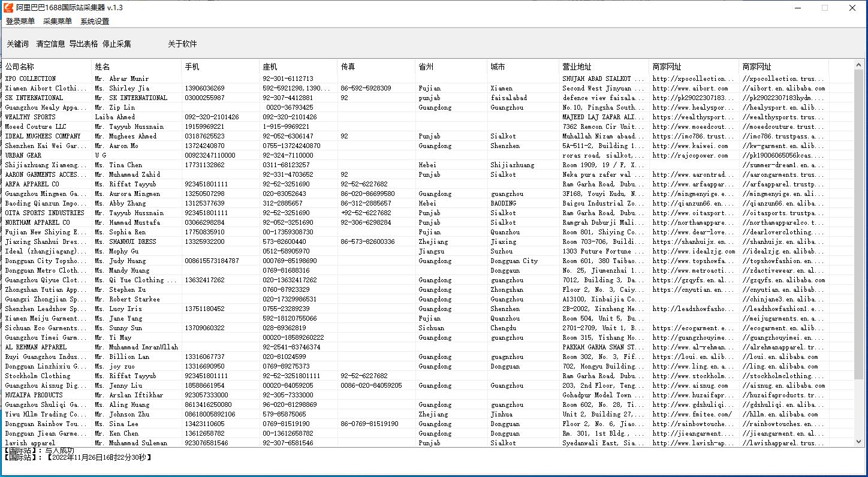Click the name Mr. Billion Lan
The image size is (868, 477).
tap(122, 357)
